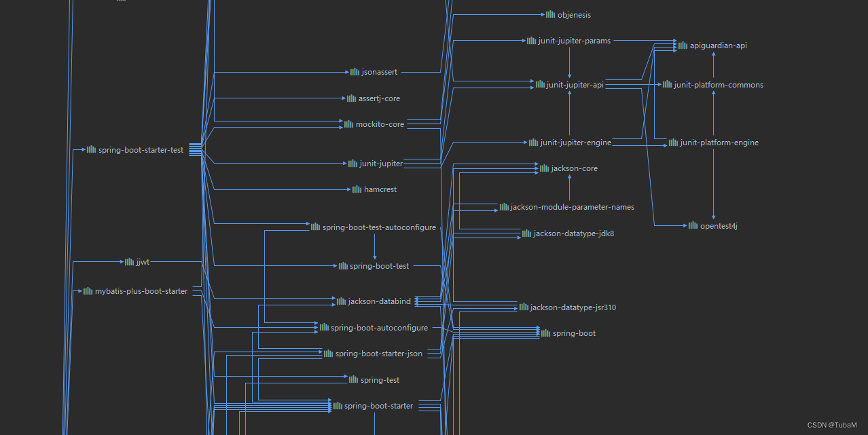Select the jackson-databind dependency node
Screen dimensions: 868x435
pos(374,301)
